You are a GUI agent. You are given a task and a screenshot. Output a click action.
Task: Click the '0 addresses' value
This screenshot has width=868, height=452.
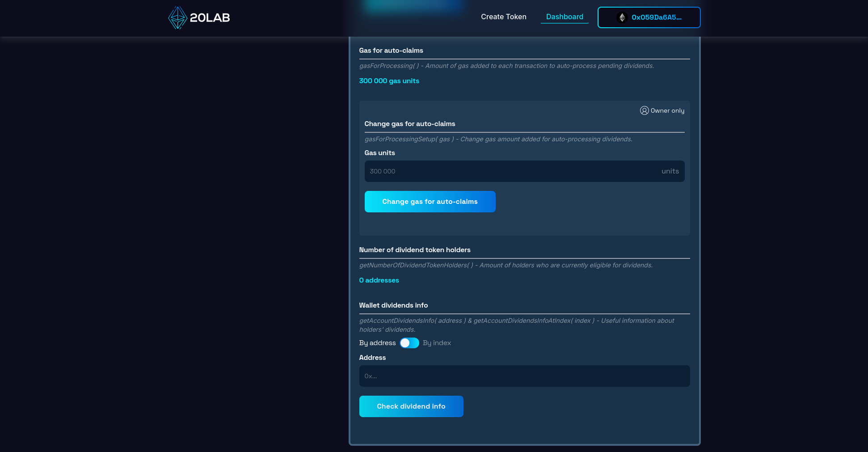click(379, 280)
